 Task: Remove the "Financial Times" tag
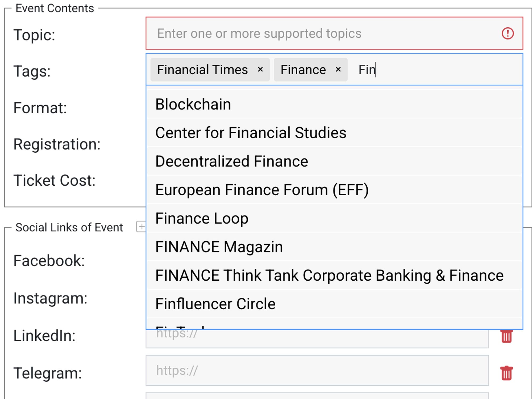[x=260, y=70]
